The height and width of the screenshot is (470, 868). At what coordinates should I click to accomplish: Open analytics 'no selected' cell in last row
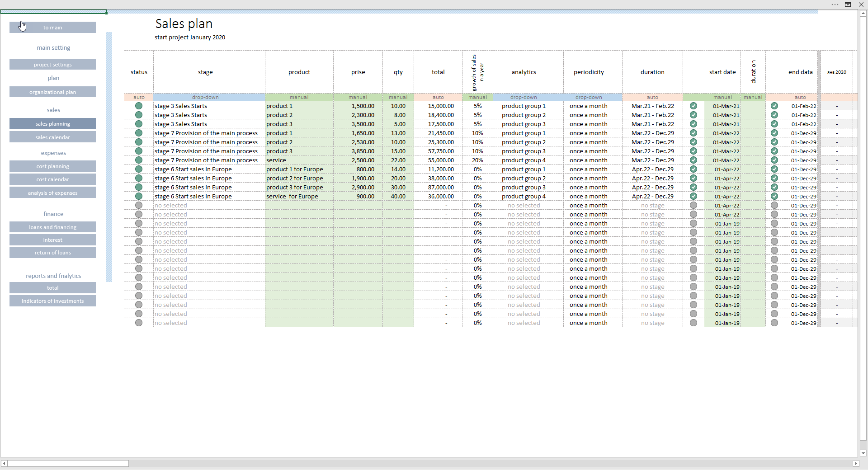[528, 323]
